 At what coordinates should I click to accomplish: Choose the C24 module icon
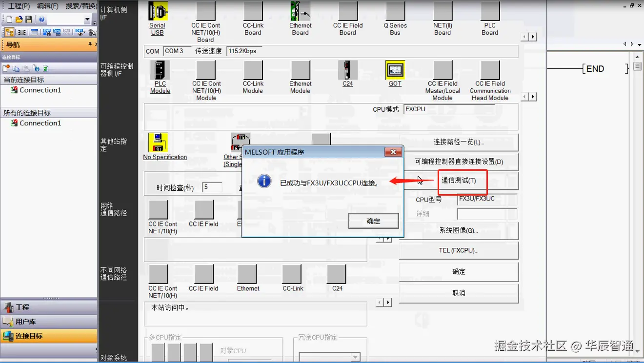coord(347,71)
